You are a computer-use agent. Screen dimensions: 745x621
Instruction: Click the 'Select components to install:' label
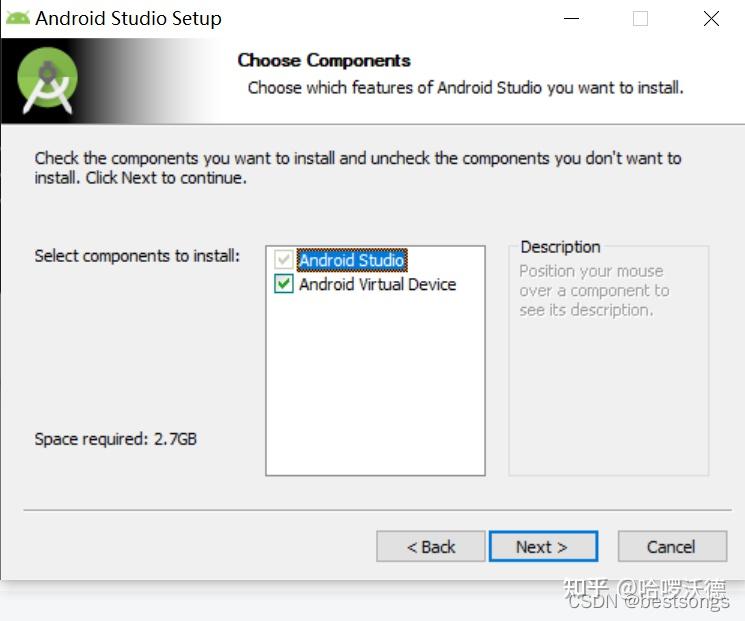pyautogui.click(x=137, y=256)
